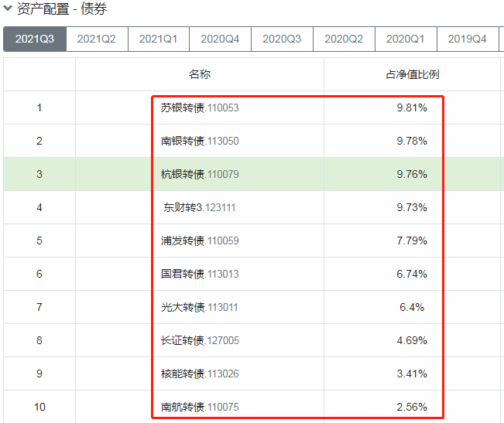
Task: Select the 2019Q4 tab
Action: pos(468,39)
